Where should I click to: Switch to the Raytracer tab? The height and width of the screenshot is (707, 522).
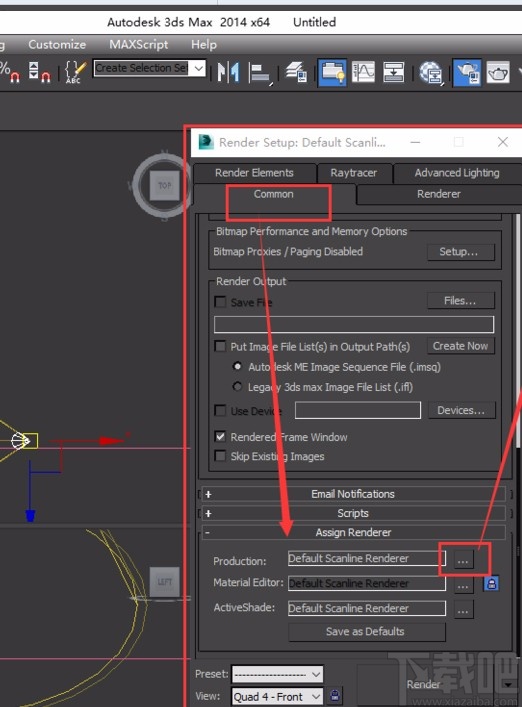(x=354, y=173)
